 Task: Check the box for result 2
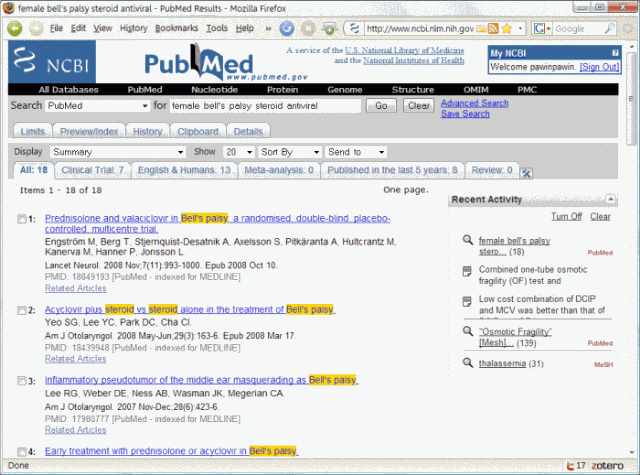coord(22,311)
